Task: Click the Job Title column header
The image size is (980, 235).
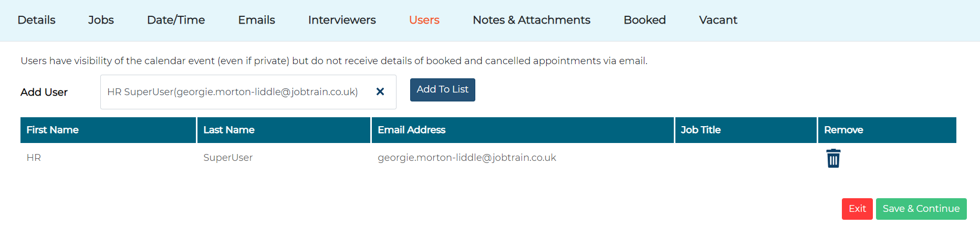Action: [x=746, y=130]
